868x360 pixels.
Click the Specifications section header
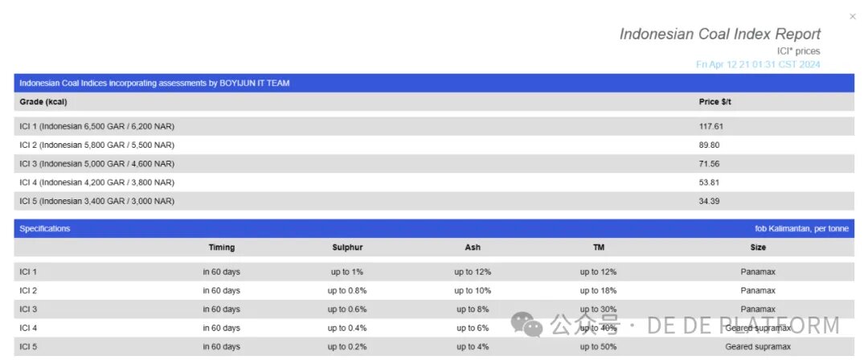[x=45, y=228]
